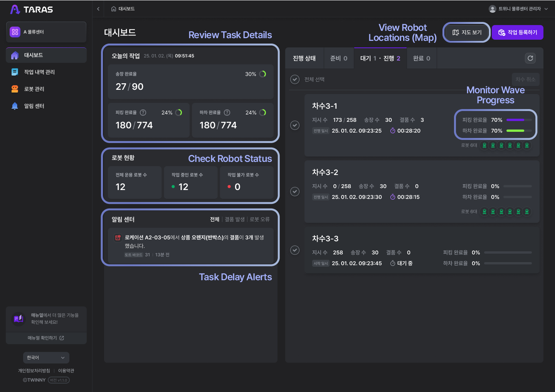Click the 작업 등록하기 button

(518, 32)
